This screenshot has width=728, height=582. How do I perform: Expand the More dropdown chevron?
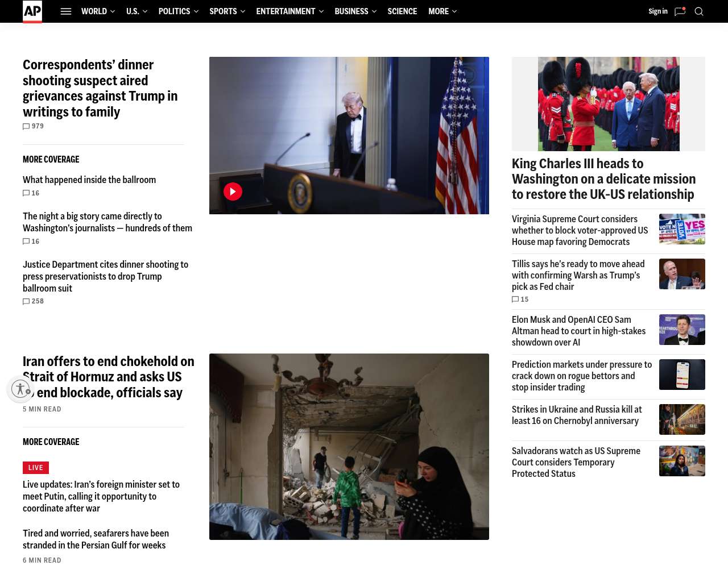coord(454,11)
